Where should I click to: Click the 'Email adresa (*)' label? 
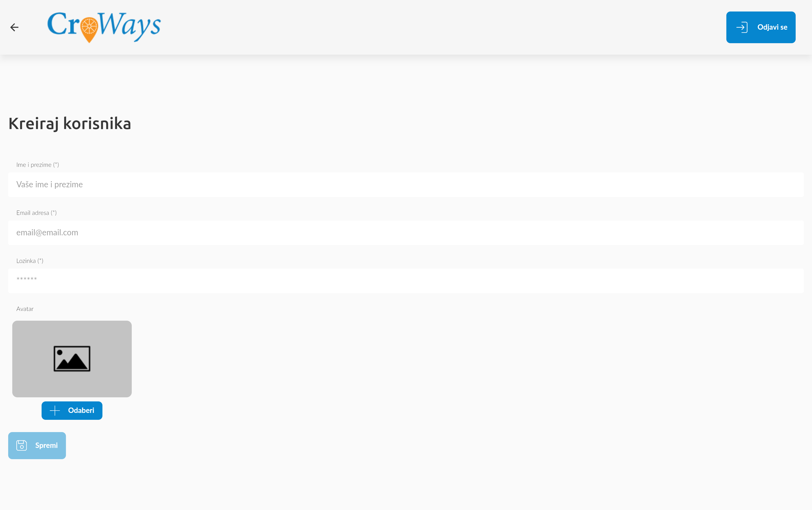click(x=37, y=213)
